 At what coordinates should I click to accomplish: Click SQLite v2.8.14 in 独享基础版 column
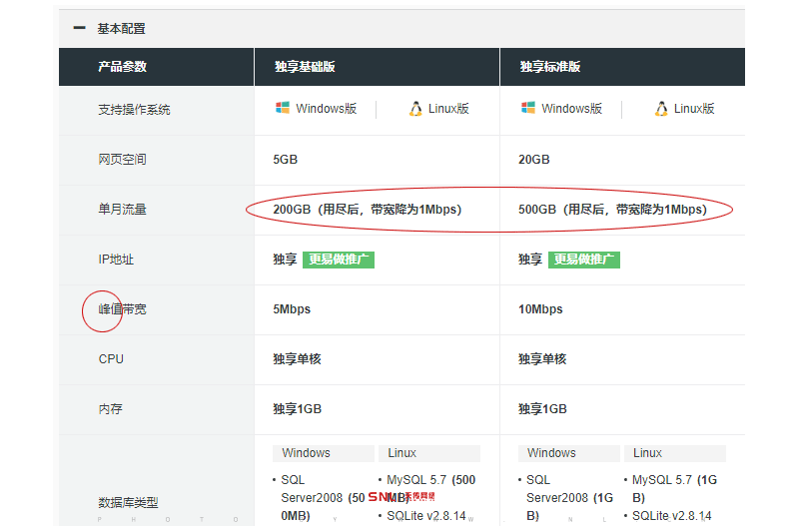426,516
